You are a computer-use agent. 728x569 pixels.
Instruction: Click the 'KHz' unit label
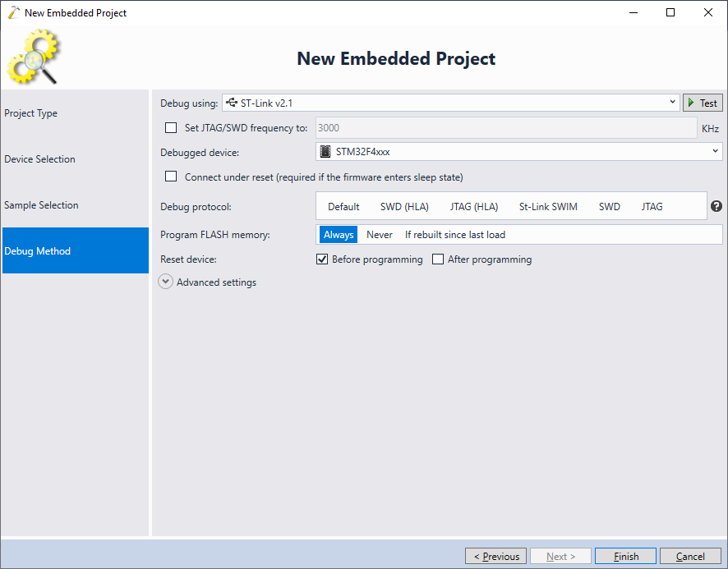point(711,129)
